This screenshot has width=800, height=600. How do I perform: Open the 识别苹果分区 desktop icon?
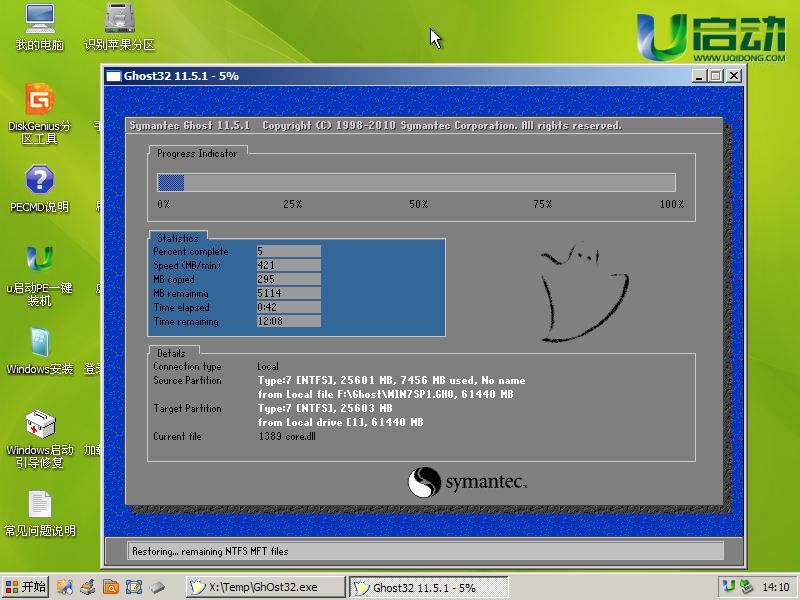click(x=120, y=25)
